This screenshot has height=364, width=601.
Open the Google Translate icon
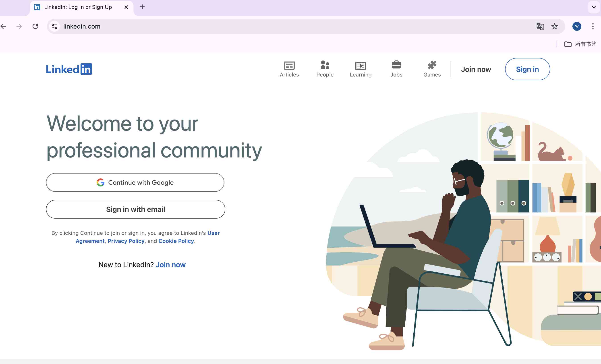540,26
